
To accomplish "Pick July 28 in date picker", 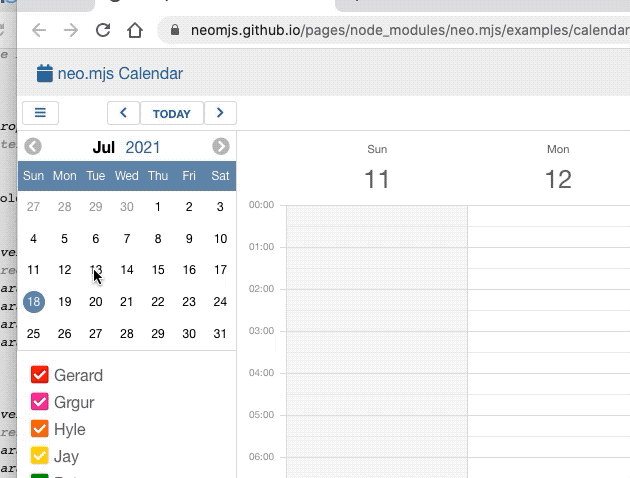I will click(127, 333).
